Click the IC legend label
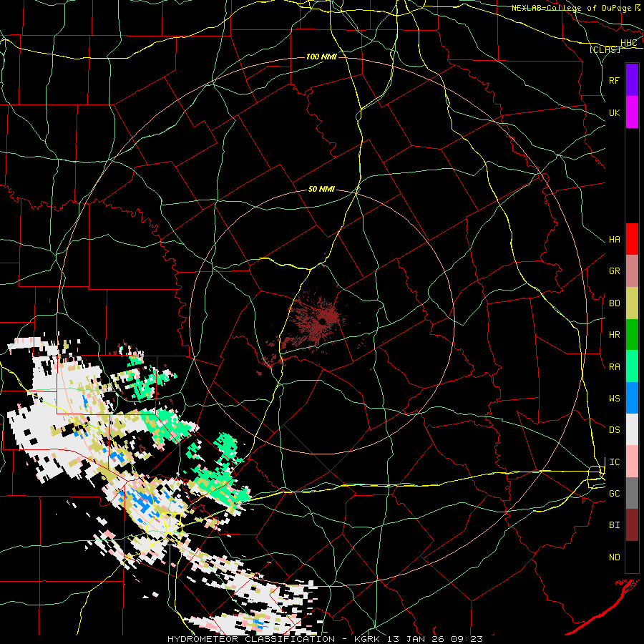Image resolution: width=644 pixels, height=644 pixels. tap(614, 462)
